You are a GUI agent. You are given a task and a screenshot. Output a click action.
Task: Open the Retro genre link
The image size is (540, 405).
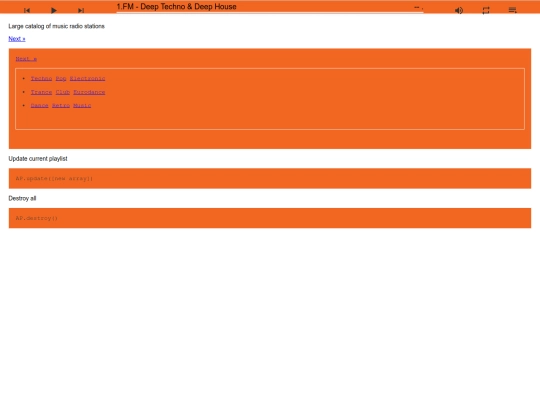61,105
